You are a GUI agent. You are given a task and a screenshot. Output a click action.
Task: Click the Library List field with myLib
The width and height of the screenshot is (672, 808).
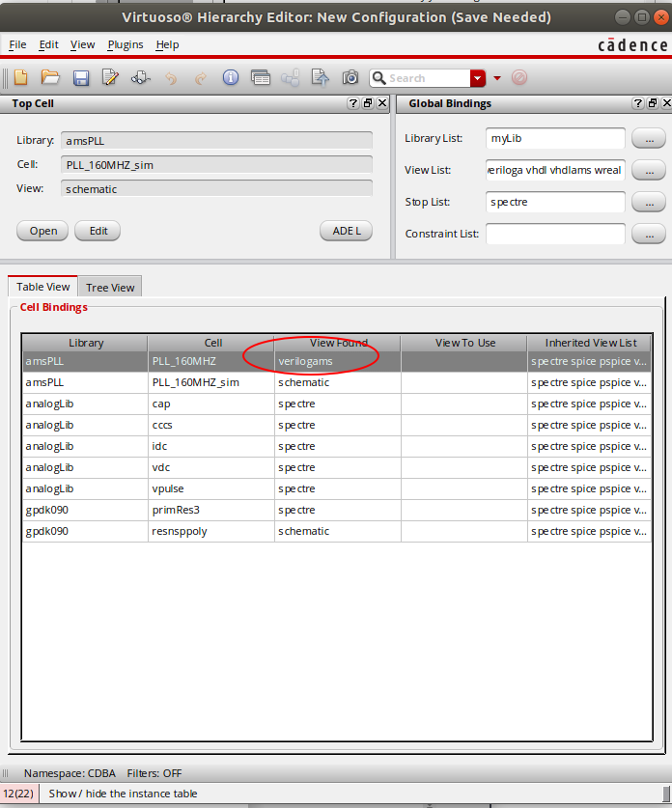pos(555,138)
